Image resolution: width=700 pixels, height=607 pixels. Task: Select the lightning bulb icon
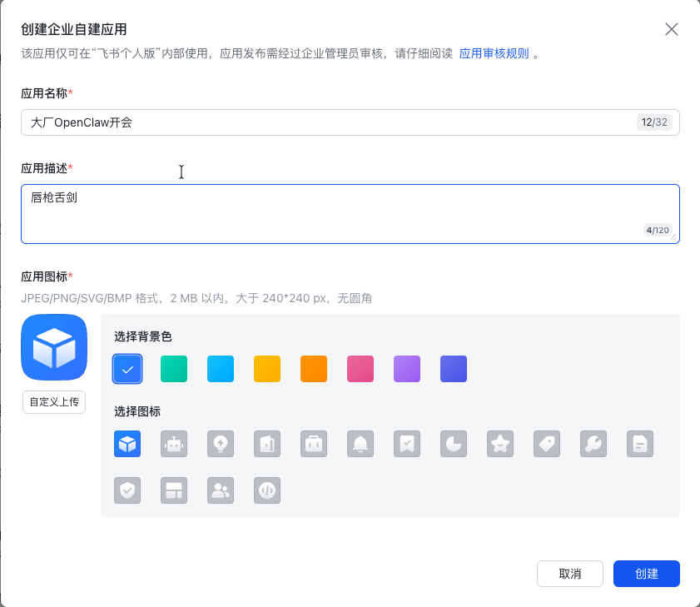click(x=221, y=444)
